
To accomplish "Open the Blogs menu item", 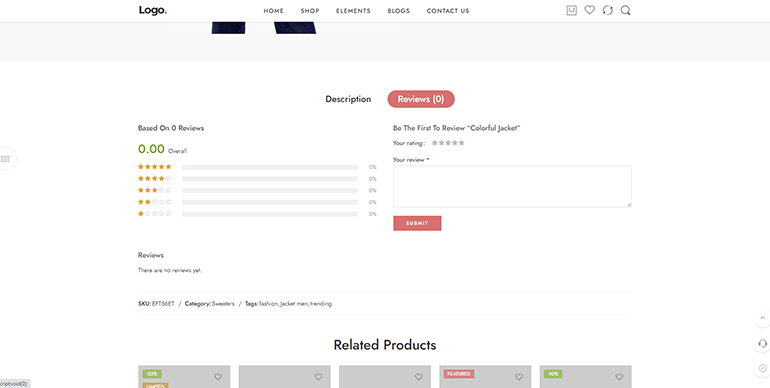I will pyautogui.click(x=398, y=11).
